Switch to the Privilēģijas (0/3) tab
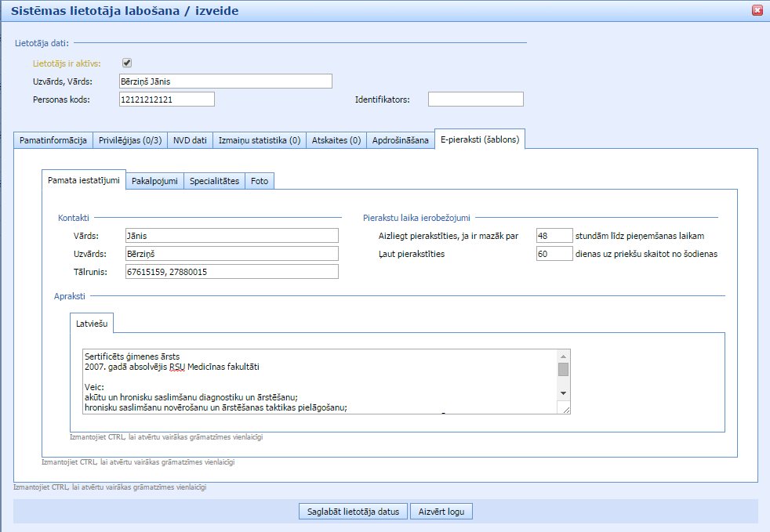770x532 pixels. coord(130,140)
